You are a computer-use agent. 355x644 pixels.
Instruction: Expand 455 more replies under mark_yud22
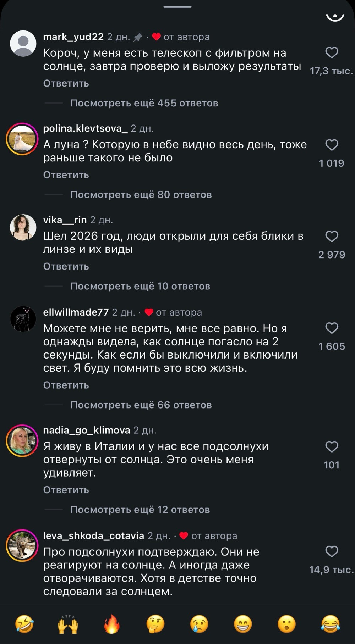(144, 103)
